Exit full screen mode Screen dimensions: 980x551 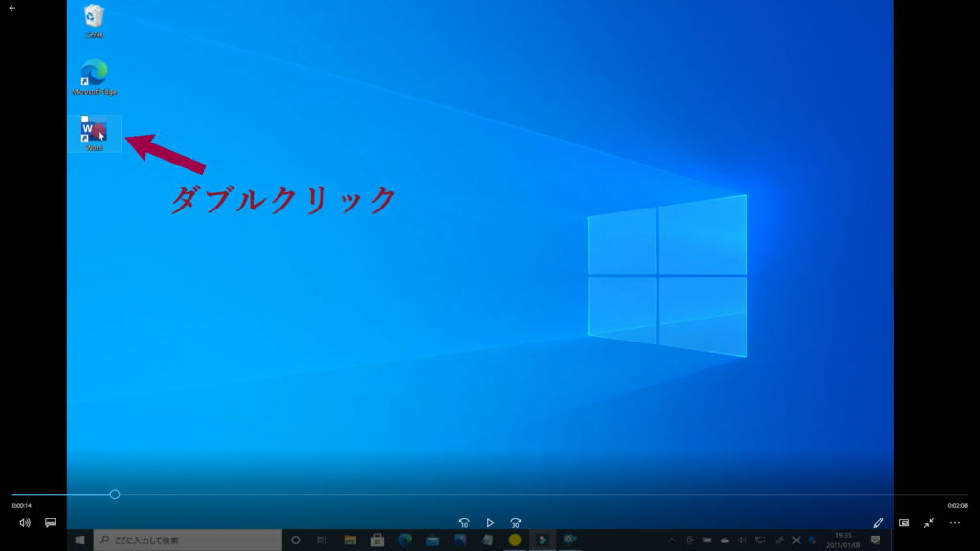(929, 523)
